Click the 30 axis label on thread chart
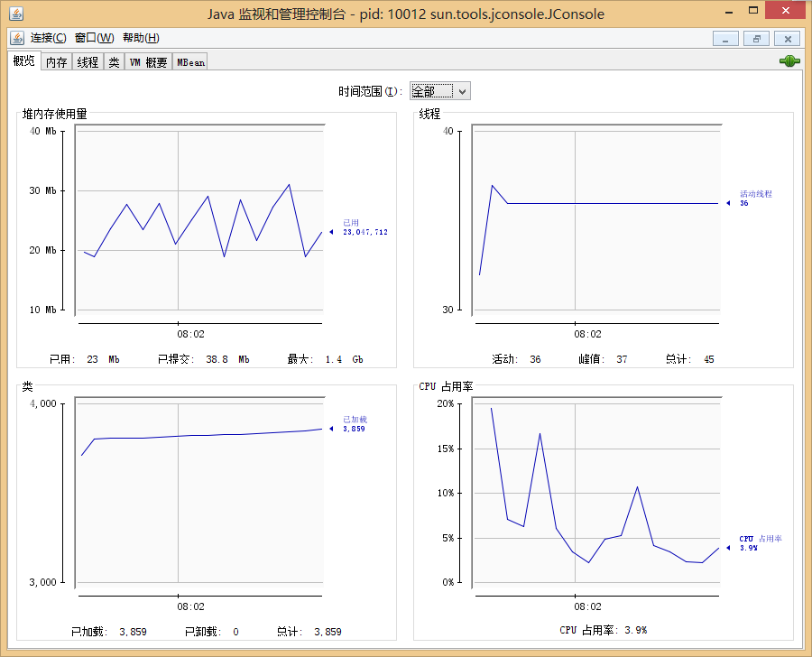 (x=448, y=310)
